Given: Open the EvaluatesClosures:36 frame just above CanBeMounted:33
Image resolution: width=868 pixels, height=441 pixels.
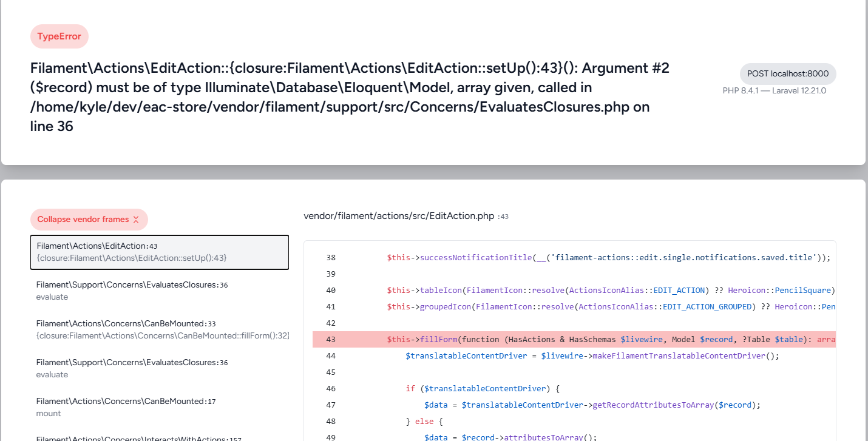Looking at the screenshot, I should [x=160, y=291].
